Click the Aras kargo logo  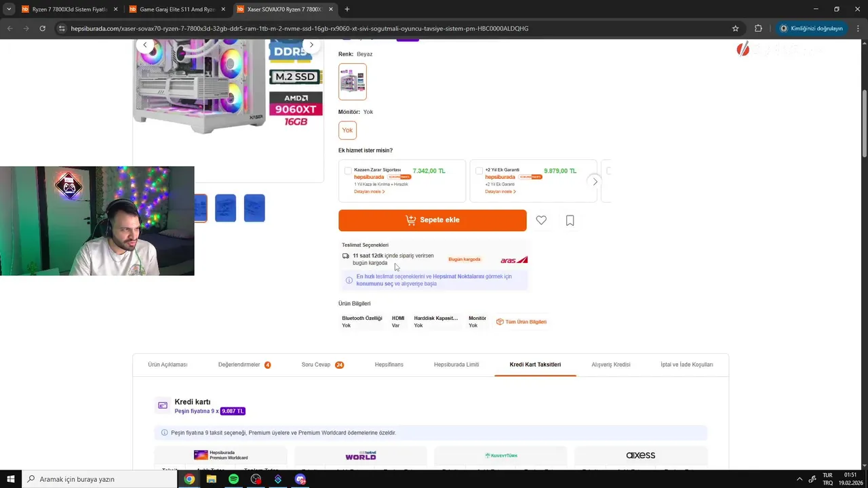pyautogui.click(x=514, y=260)
